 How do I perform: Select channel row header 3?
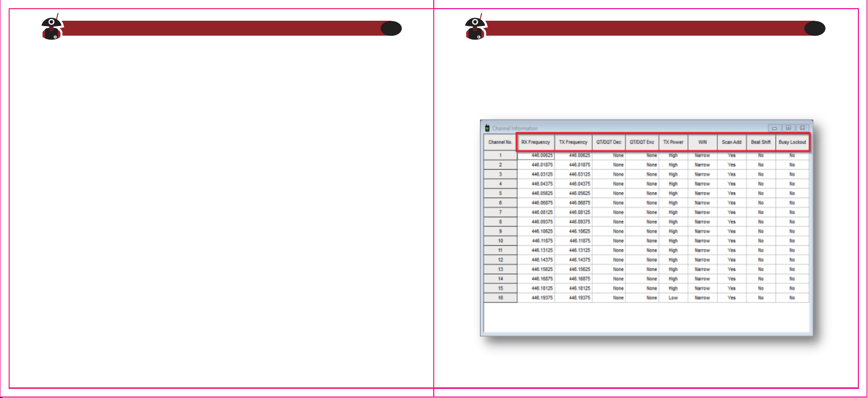click(500, 174)
